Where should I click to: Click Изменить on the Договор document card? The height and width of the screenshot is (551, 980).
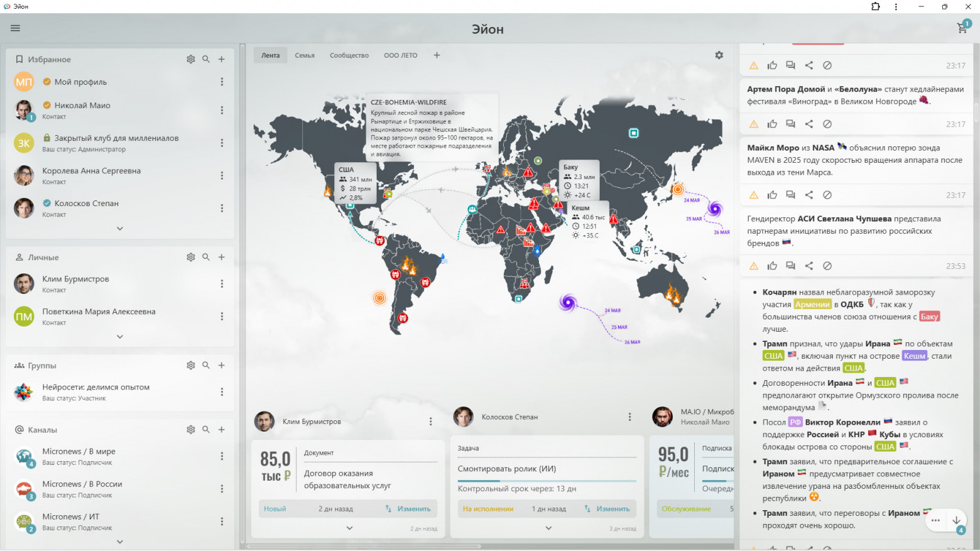[x=409, y=509]
